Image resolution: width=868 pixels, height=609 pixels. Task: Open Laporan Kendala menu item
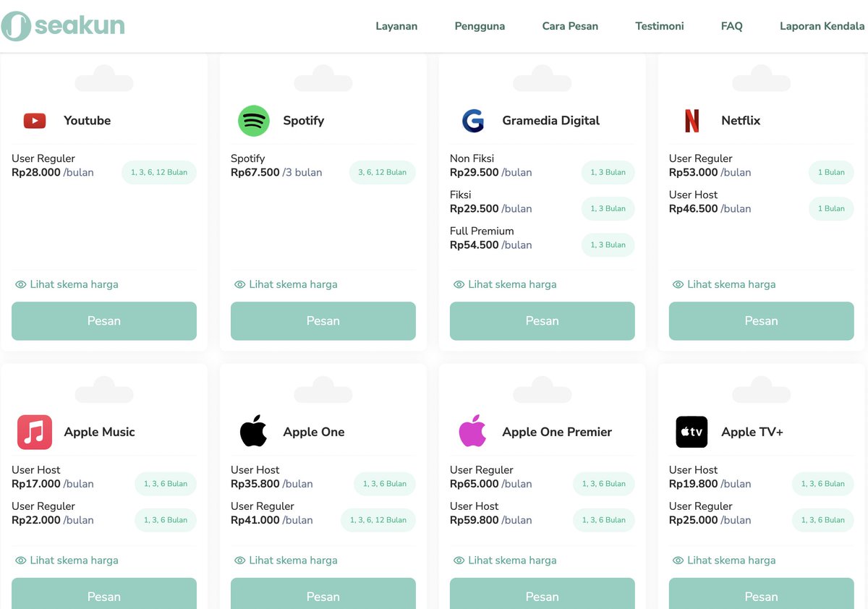pos(822,26)
